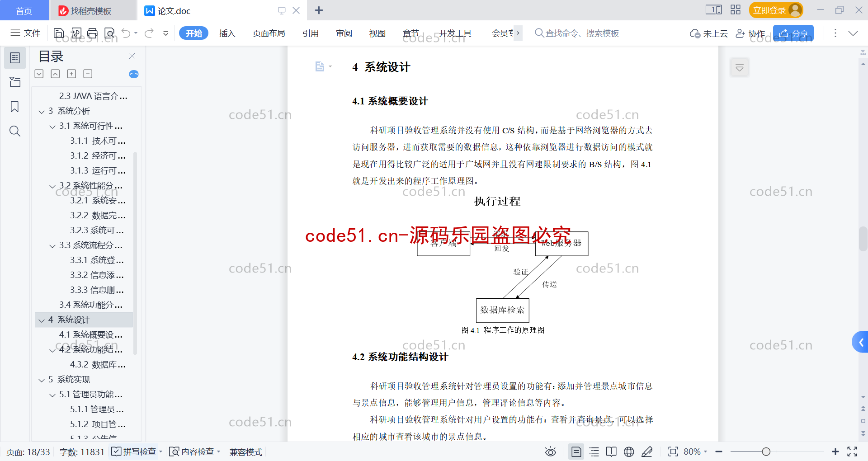The width and height of the screenshot is (868, 461).
Task: Open the quick access customize dropdown
Action: tap(166, 33)
